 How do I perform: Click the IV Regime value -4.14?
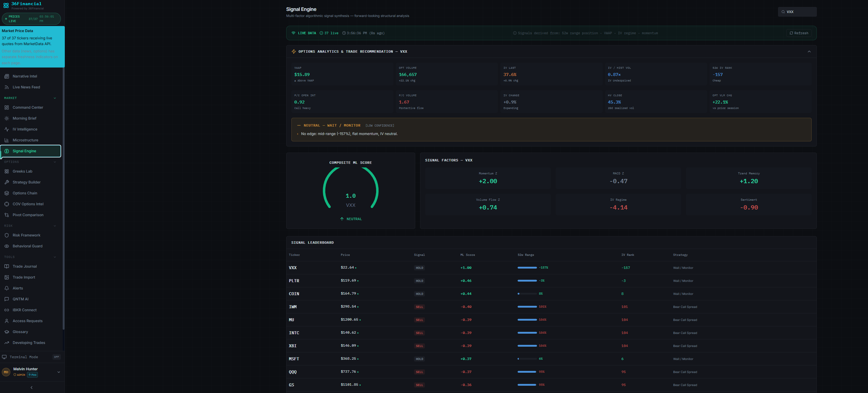pos(618,207)
